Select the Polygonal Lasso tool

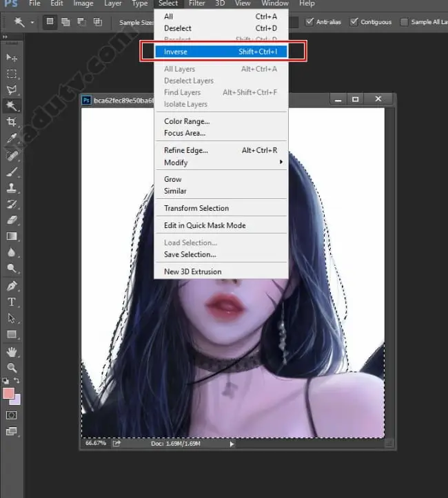[12, 90]
